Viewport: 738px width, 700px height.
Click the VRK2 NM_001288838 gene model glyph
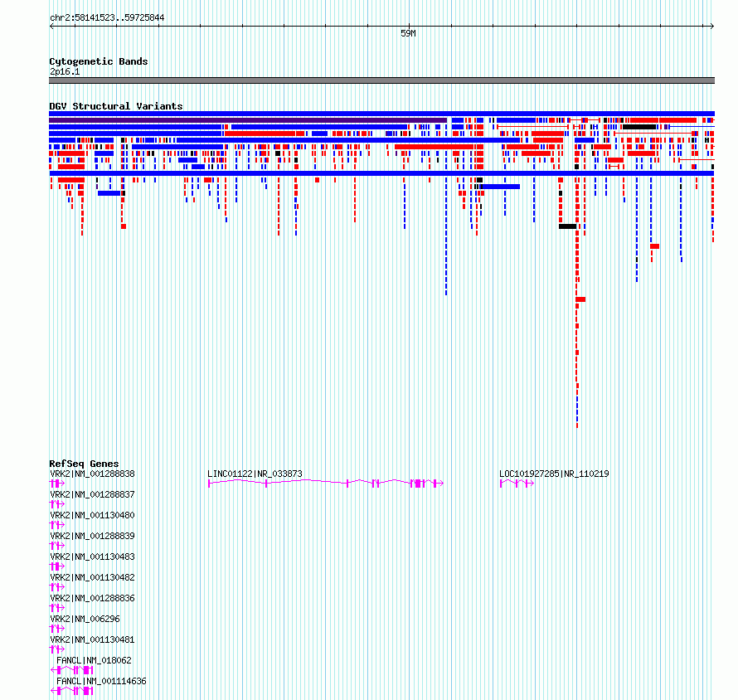pyautogui.click(x=57, y=484)
